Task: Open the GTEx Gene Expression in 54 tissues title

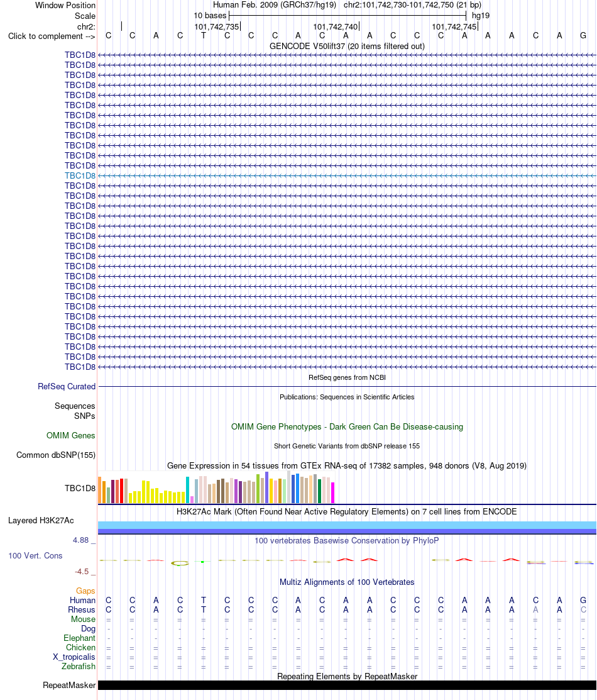Action: click(x=347, y=465)
